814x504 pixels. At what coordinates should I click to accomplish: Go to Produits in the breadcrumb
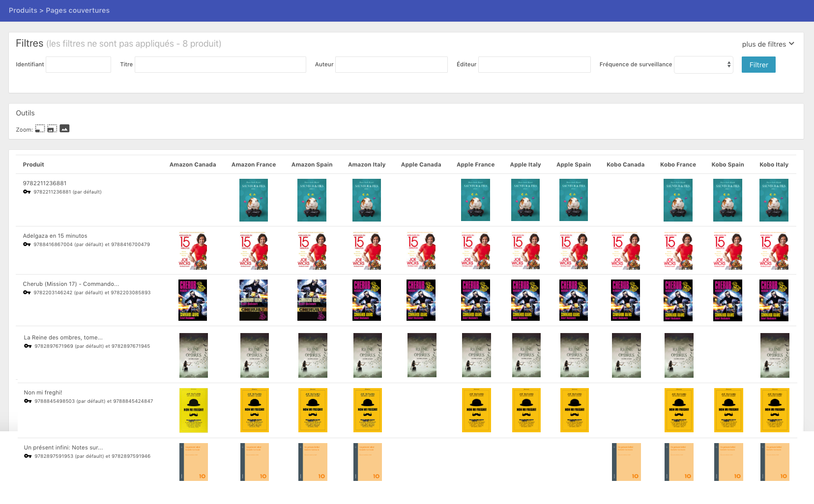(x=23, y=10)
